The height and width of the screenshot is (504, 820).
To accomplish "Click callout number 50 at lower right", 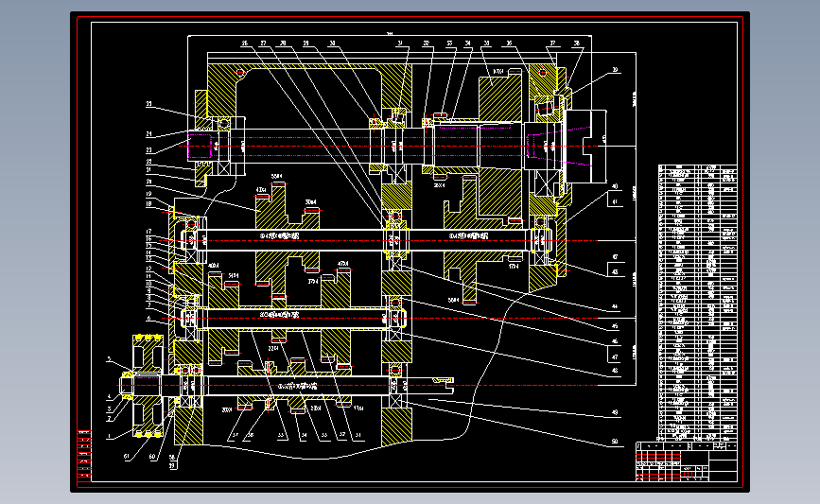I will pyautogui.click(x=615, y=442).
